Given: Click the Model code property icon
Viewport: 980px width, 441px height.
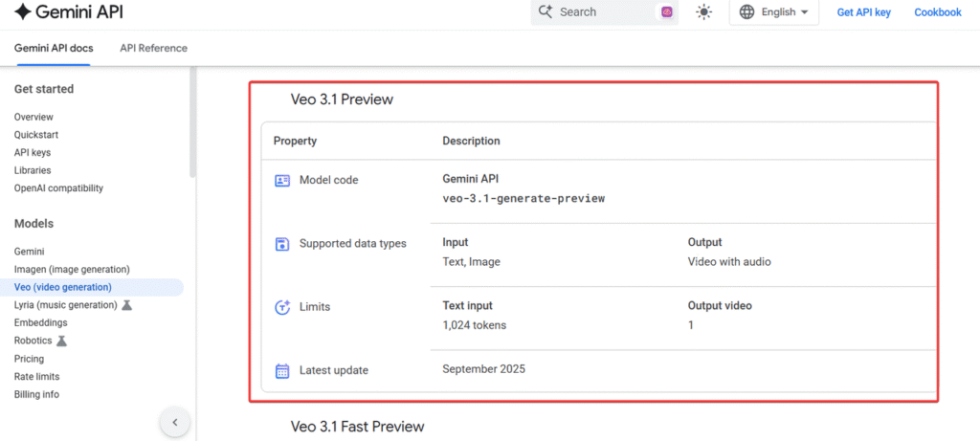Looking at the screenshot, I should [x=282, y=180].
